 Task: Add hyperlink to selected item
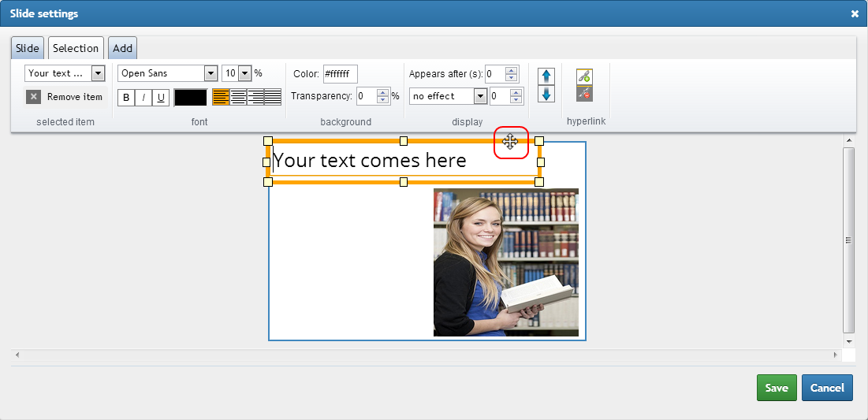point(584,77)
